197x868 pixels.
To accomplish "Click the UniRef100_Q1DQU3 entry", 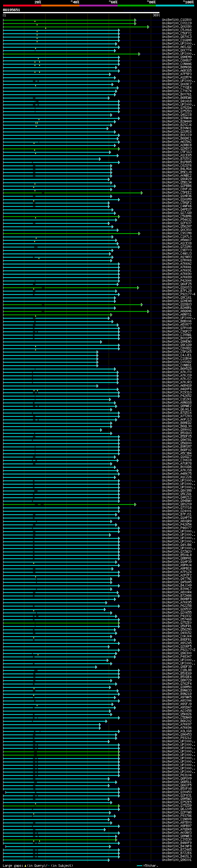I will coord(177,304).
